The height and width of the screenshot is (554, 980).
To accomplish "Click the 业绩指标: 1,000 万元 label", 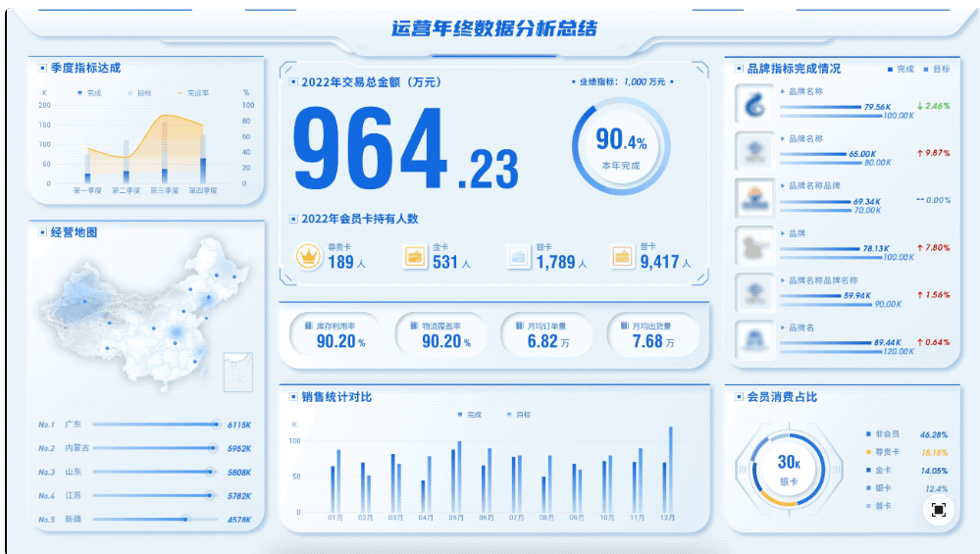I will coord(623,81).
